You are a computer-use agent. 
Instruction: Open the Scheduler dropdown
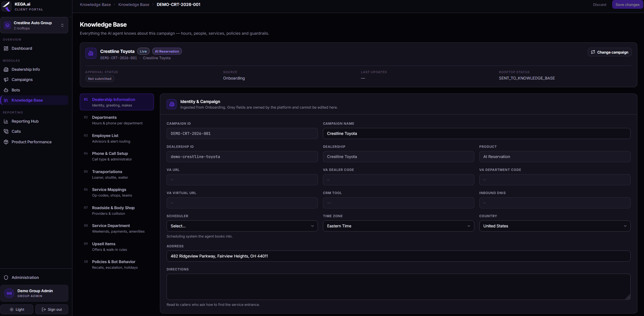click(242, 226)
